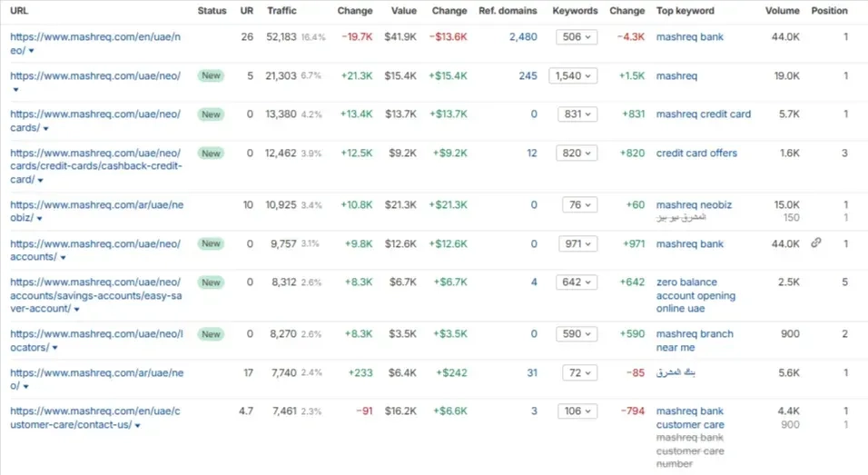Open the 72 keywords dropdown
This screenshot has height=475, width=868.
click(x=579, y=372)
